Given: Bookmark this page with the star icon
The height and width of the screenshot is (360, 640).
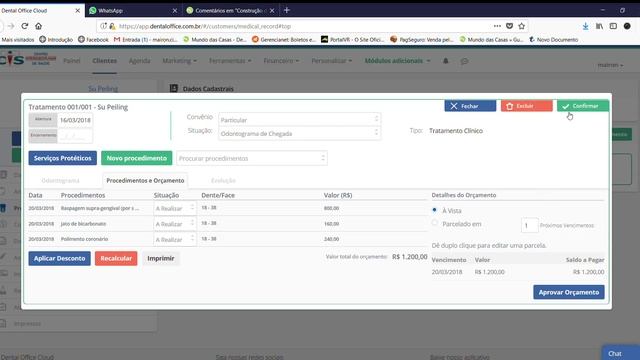Looking at the screenshot, I should [522, 26].
